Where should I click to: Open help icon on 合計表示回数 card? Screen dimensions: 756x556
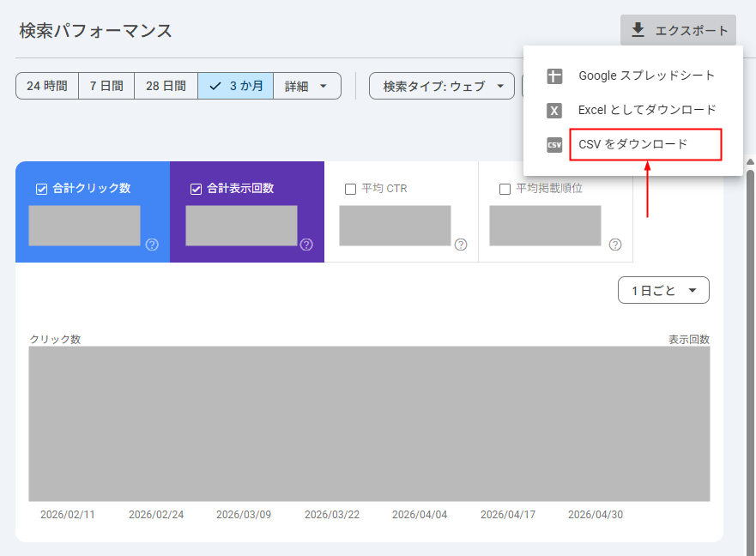click(x=306, y=245)
